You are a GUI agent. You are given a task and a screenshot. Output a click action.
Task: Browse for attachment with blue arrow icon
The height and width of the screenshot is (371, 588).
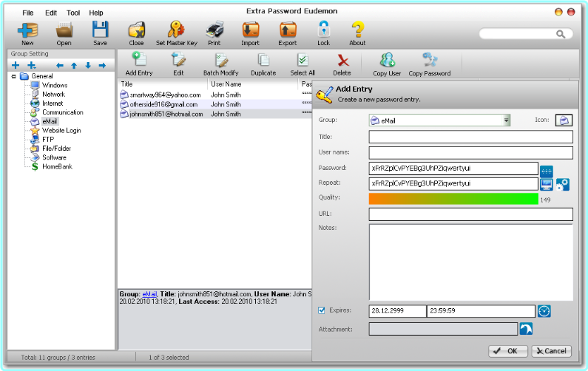click(x=526, y=329)
